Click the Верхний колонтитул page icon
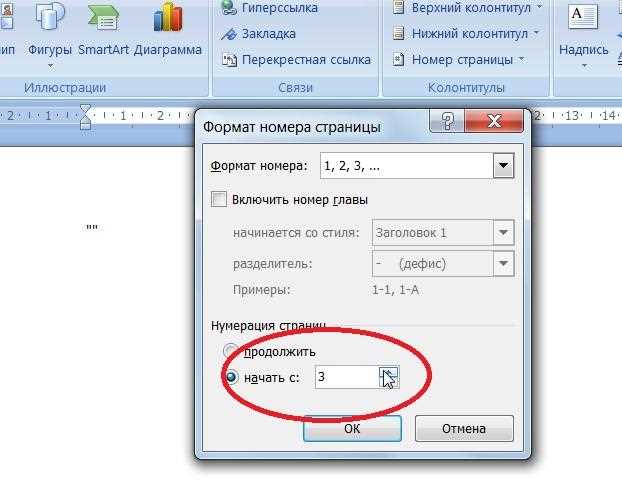This screenshot has width=622, height=500. tap(398, 8)
